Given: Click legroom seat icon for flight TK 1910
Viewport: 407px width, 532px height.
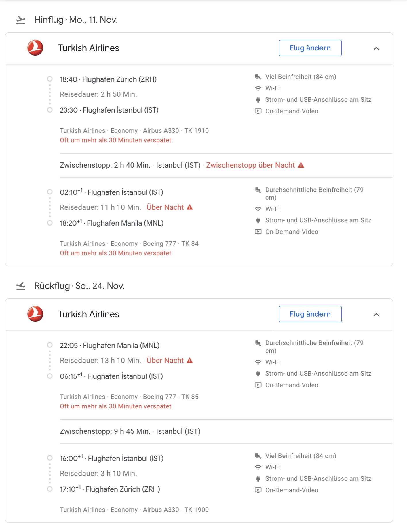Looking at the screenshot, I should coord(258,77).
